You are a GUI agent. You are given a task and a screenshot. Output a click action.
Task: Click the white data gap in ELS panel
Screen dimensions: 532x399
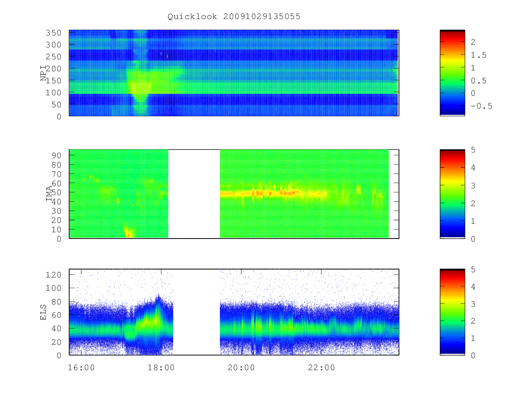[197, 312]
